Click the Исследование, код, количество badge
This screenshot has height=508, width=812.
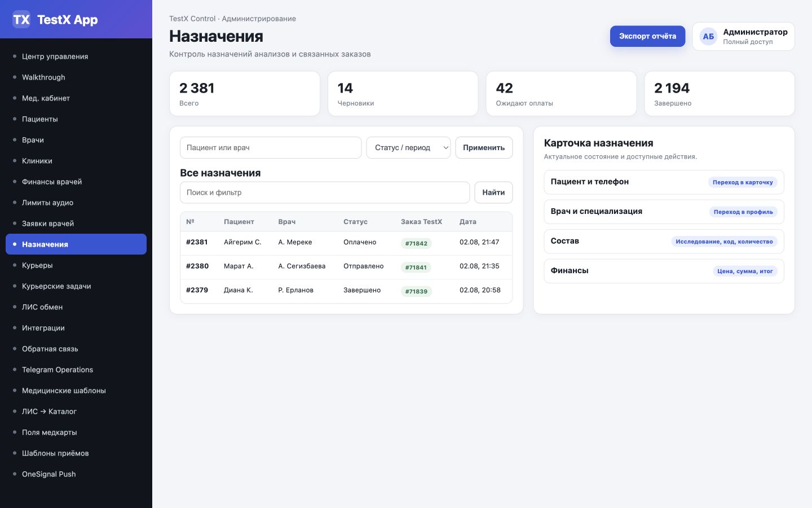(x=724, y=242)
